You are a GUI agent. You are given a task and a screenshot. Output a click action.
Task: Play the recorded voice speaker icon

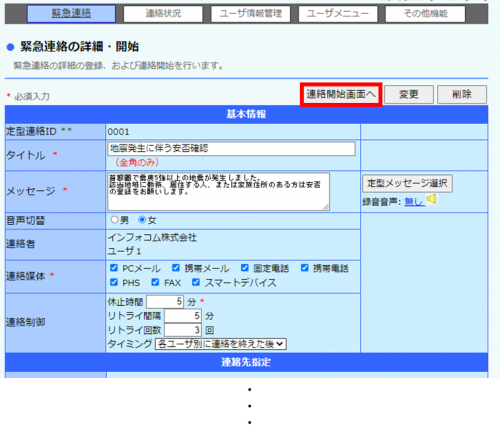(x=432, y=199)
